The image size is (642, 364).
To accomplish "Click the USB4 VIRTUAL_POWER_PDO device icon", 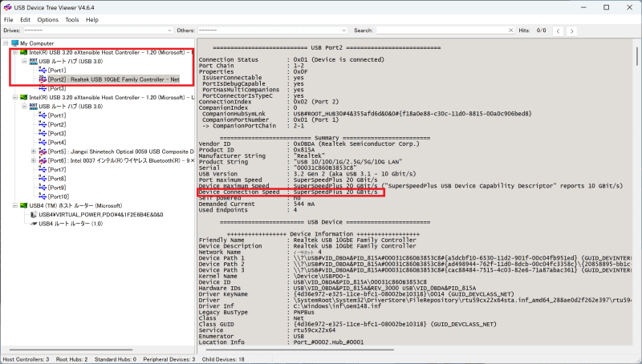I will pyautogui.click(x=34, y=215).
